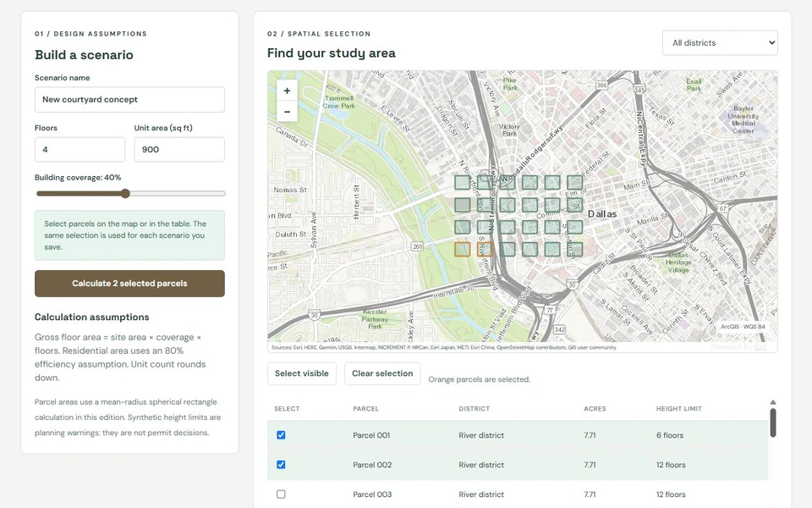This screenshot has width=812, height=508.
Task: Click Parcel 001 acres value 7.71
Action: 590,435
